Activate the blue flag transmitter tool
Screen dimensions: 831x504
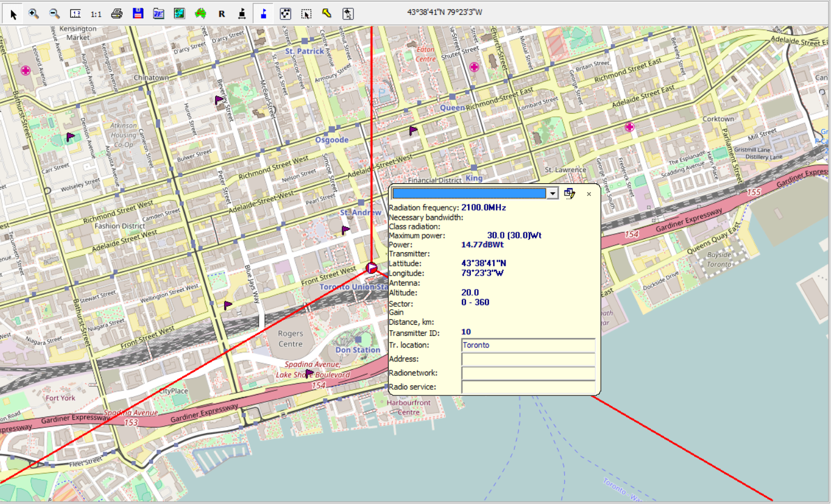click(264, 14)
